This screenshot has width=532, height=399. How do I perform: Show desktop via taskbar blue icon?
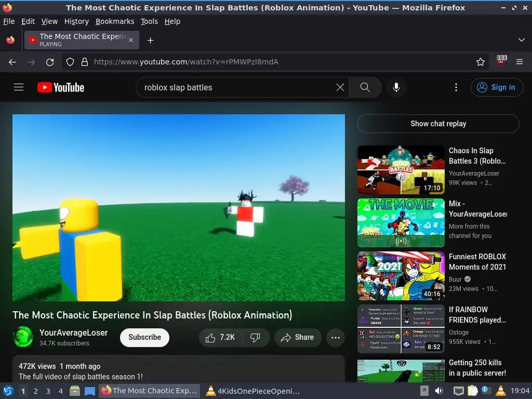tap(89, 391)
